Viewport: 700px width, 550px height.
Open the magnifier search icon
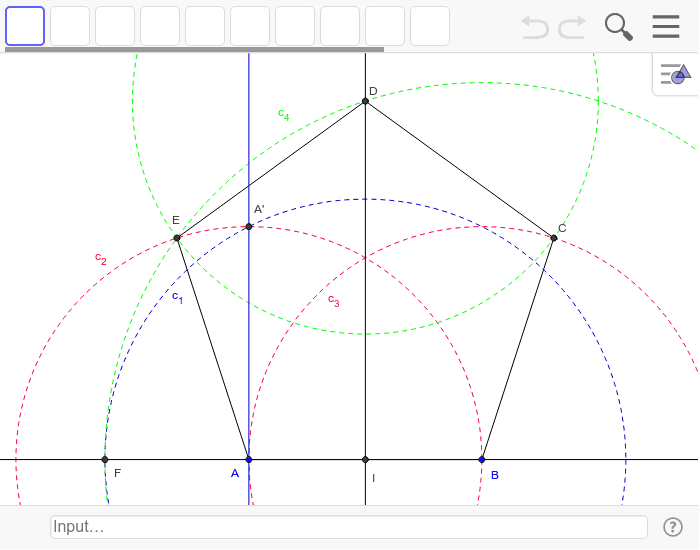619,27
